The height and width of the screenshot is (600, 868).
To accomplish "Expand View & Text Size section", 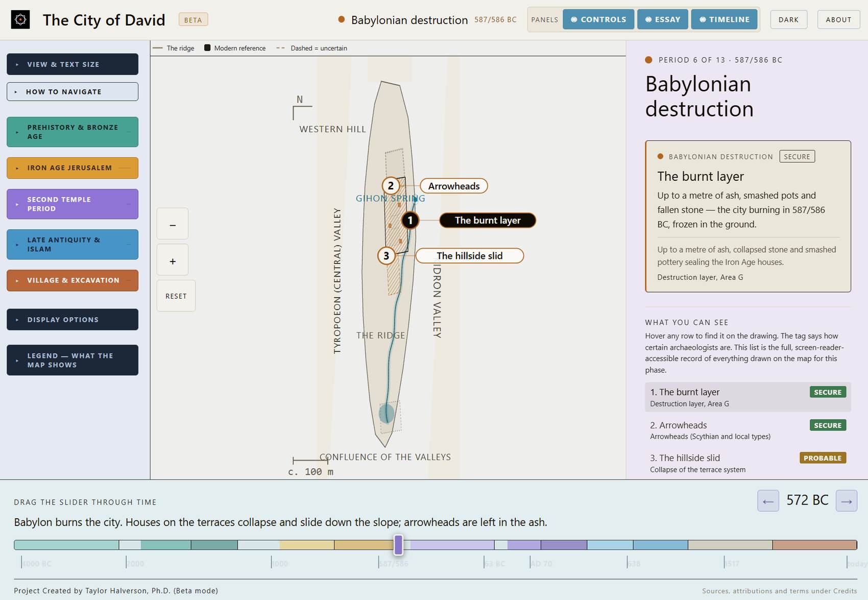I will (x=73, y=64).
